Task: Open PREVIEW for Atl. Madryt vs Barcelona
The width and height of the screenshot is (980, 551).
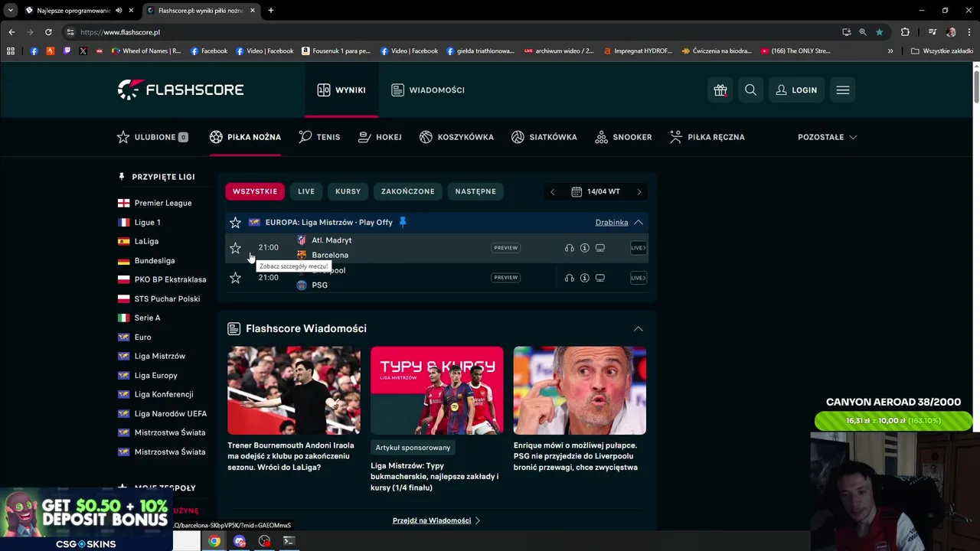Action: (506, 248)
